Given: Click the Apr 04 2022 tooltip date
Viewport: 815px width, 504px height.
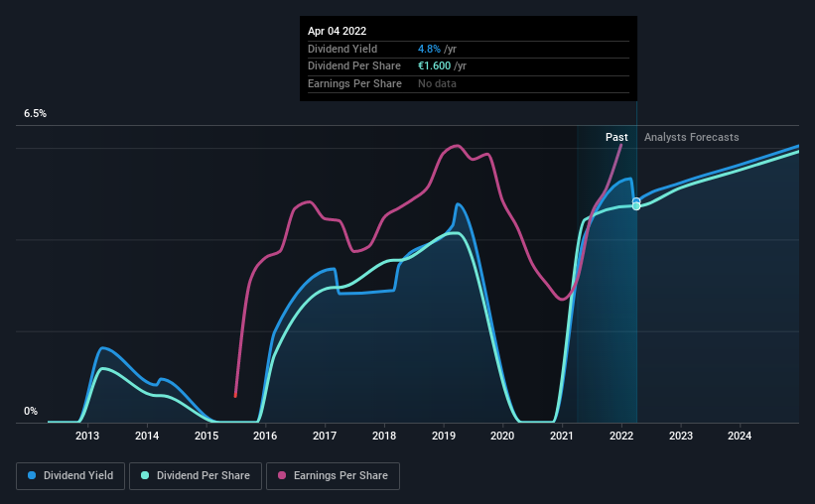Looking at the screenshot, I should (337, 31).
